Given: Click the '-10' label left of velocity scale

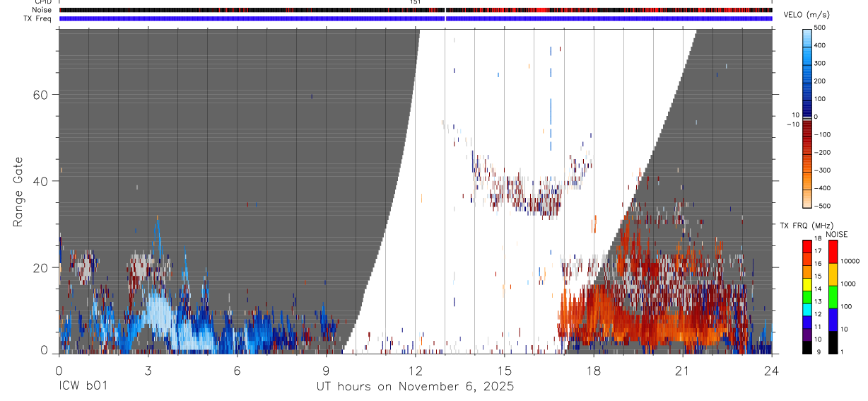Looking at the screenshot, I should coord(792,124).
